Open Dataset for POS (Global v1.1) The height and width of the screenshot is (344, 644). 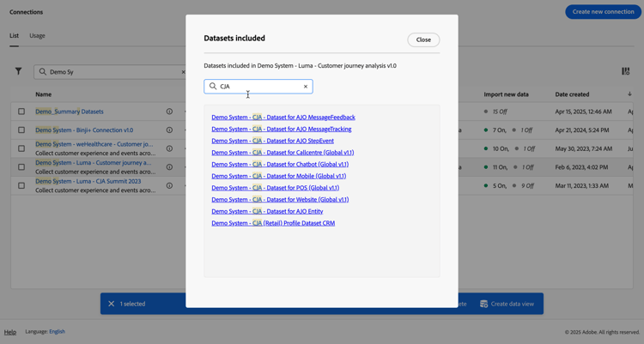point(275,188)
